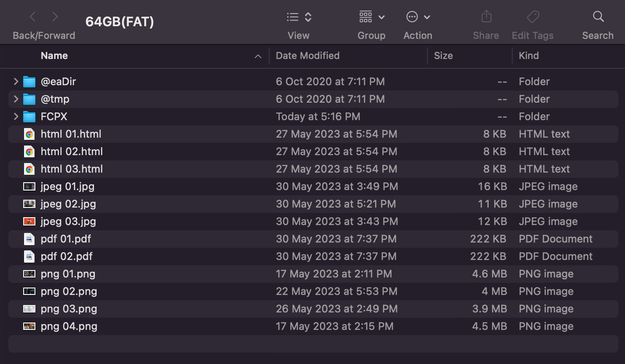Click the Chrome icon of html 03.html
The width and height of the screenshot is (625, 364).
tap(29, 169)
